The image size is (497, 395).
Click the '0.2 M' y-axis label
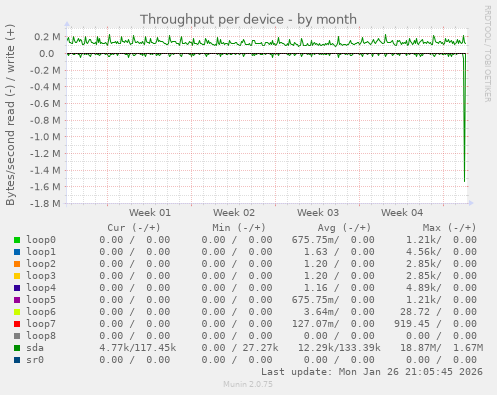(x=47, y=37)
